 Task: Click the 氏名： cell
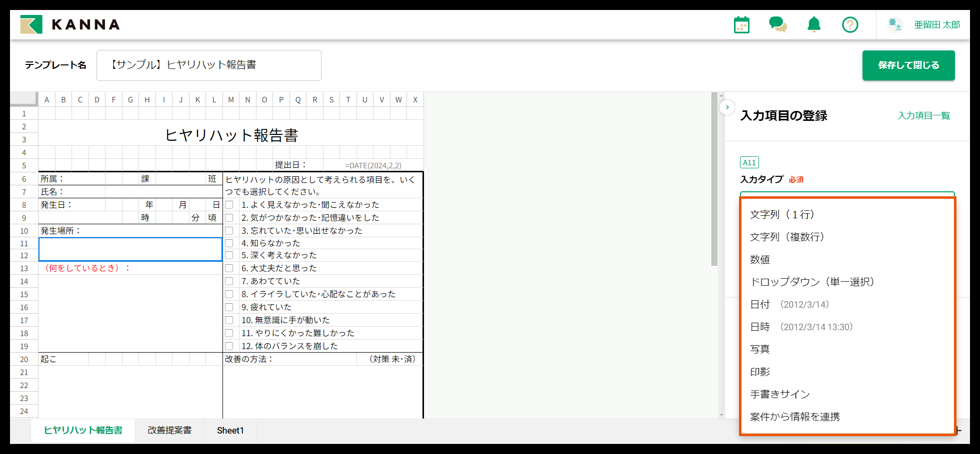pos(72,192)
